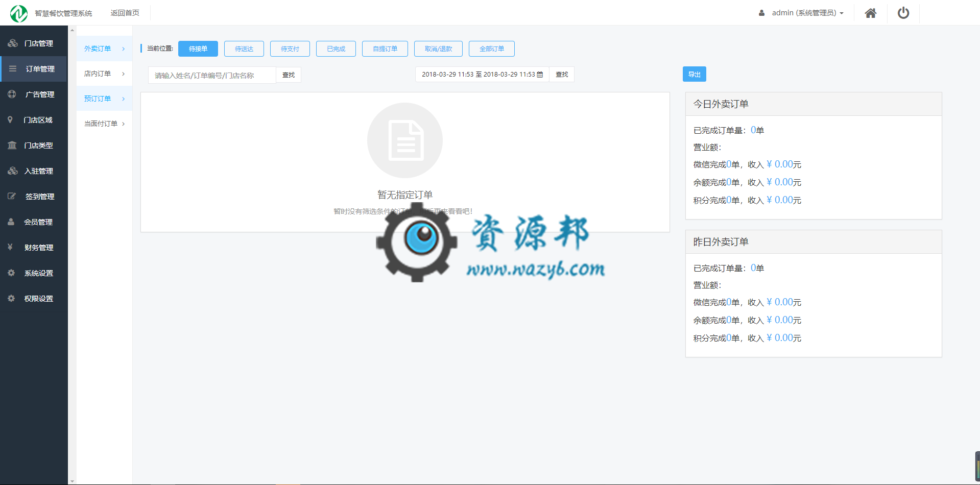This screenshot has width=980, height=485.
Task: Click the 门店区域 map pin icon
Action: 10,120
